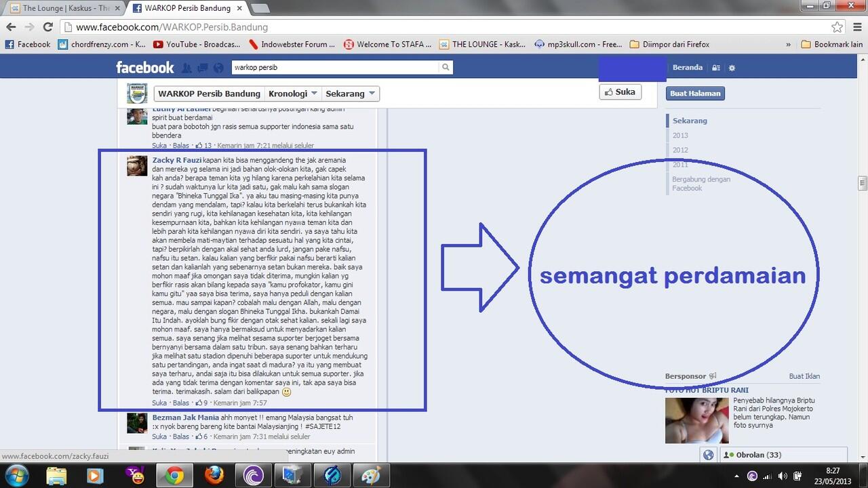Open the Diimpor dari Firefox bookmark folder

click(x=669, y=44)
